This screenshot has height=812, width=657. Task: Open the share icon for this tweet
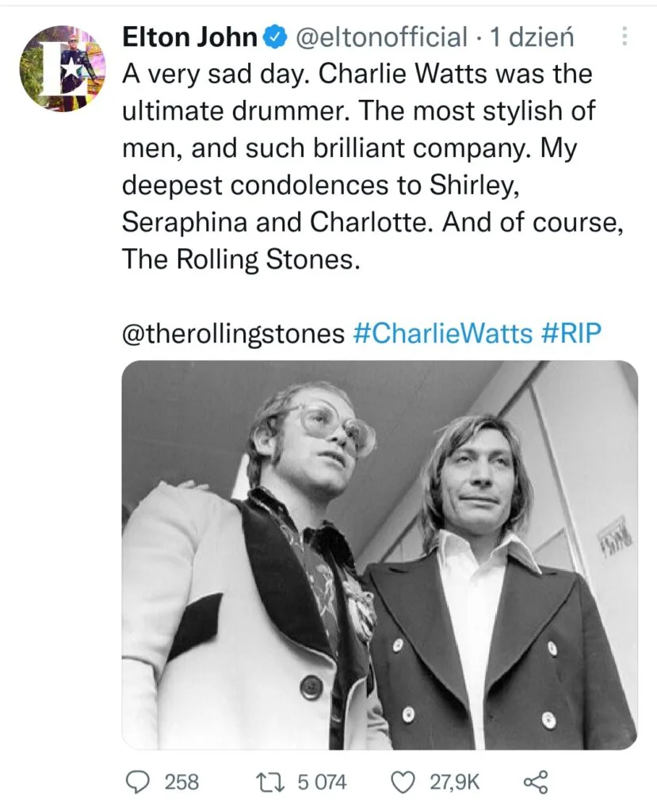pos(537,782)
